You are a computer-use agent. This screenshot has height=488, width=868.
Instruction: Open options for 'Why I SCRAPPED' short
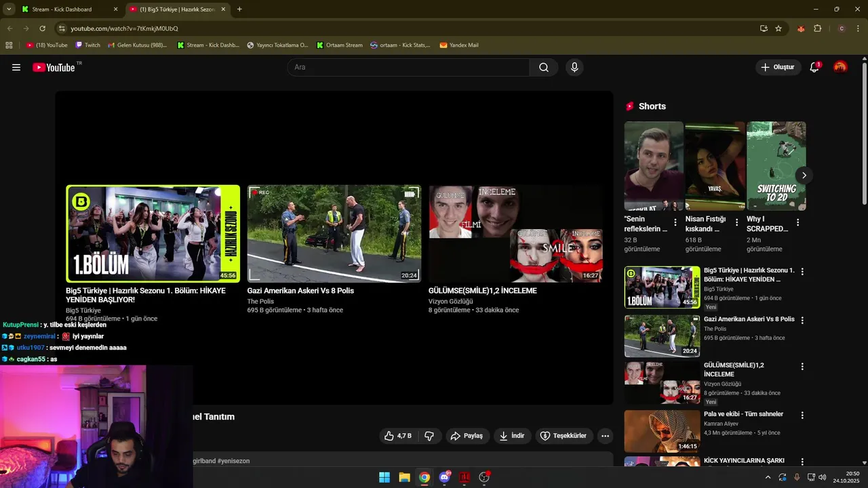[797, 222]
